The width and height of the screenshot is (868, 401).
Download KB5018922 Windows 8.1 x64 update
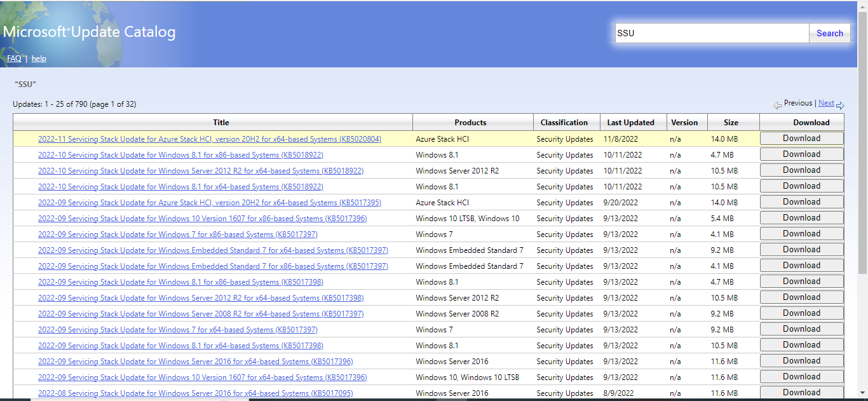[x=801, y=186]
